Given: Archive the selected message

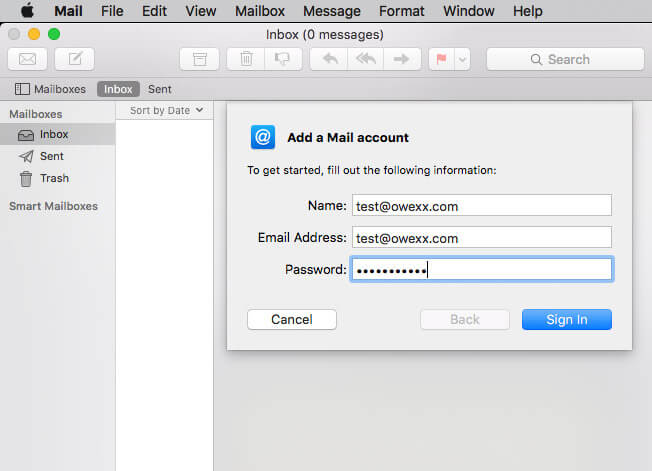Looking at the screenshot, I should click(199, 59).
